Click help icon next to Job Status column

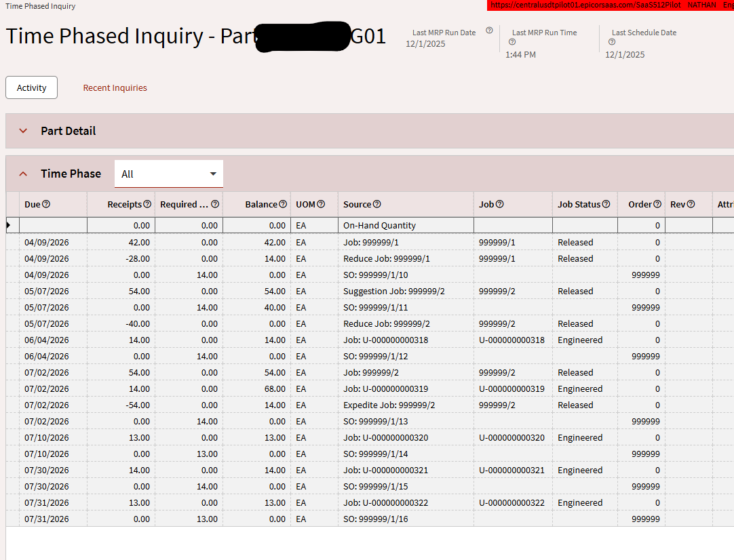[606, 204]
